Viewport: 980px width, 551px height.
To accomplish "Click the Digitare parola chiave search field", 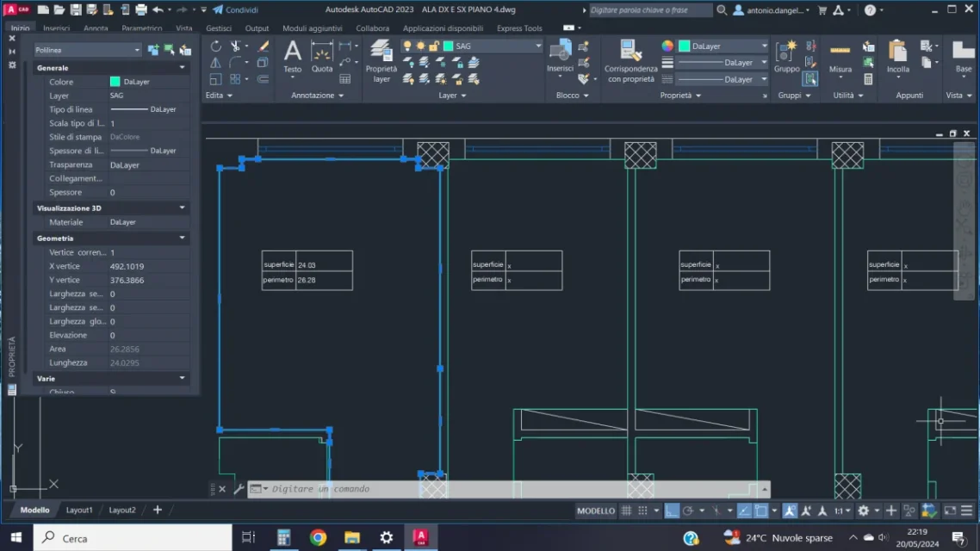I will pos(650,10).
